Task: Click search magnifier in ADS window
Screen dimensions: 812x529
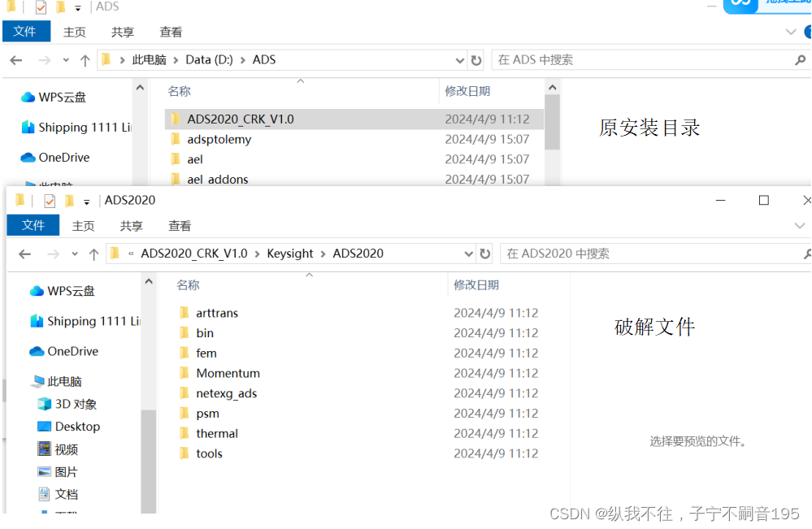Action: 800,60
